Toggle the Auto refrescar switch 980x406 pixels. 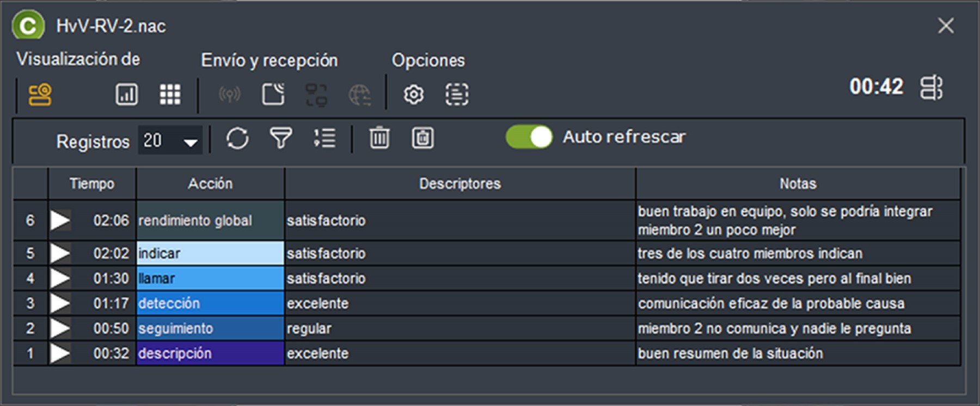click(x=529, y=137)
